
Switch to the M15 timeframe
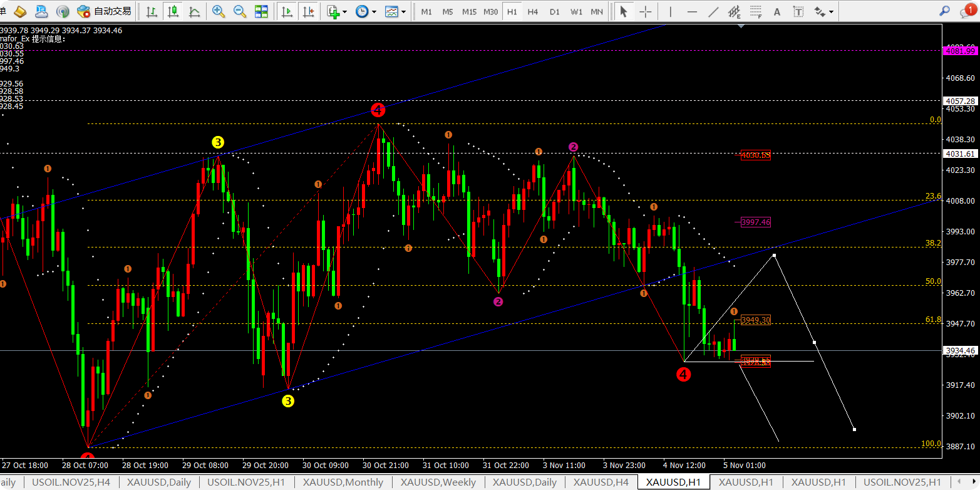click(469, 11)
